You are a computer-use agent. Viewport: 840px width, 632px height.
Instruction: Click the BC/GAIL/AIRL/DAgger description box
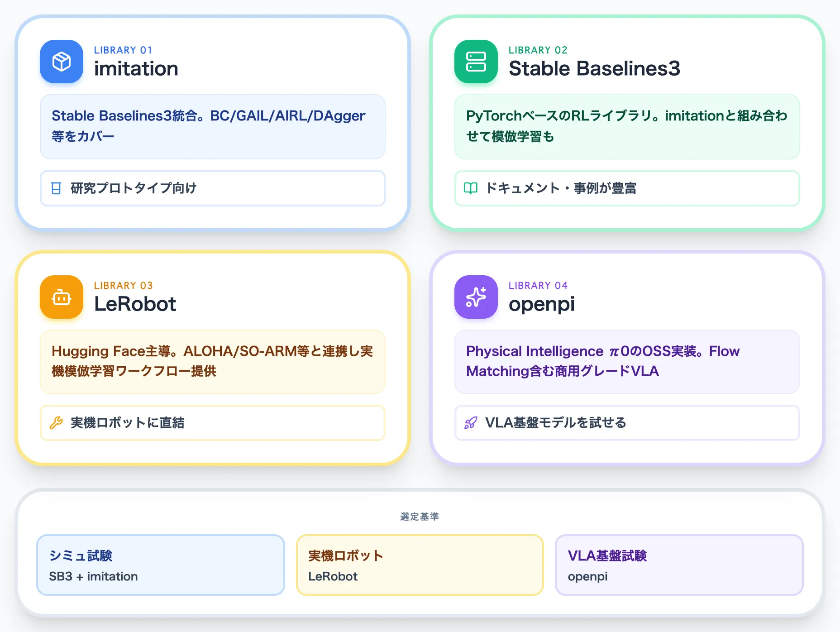pyautogui.click(x=213, y=127)
